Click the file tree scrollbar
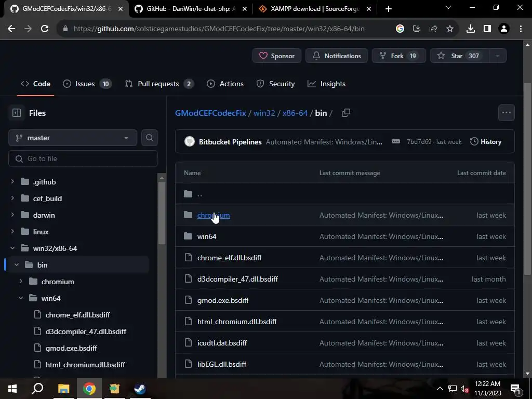 tap(162, 212)
